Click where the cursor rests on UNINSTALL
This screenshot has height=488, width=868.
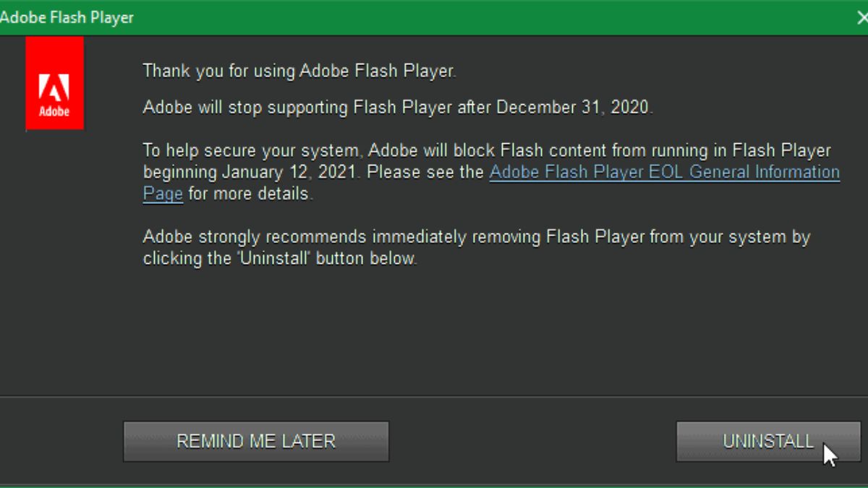(828, 452)
